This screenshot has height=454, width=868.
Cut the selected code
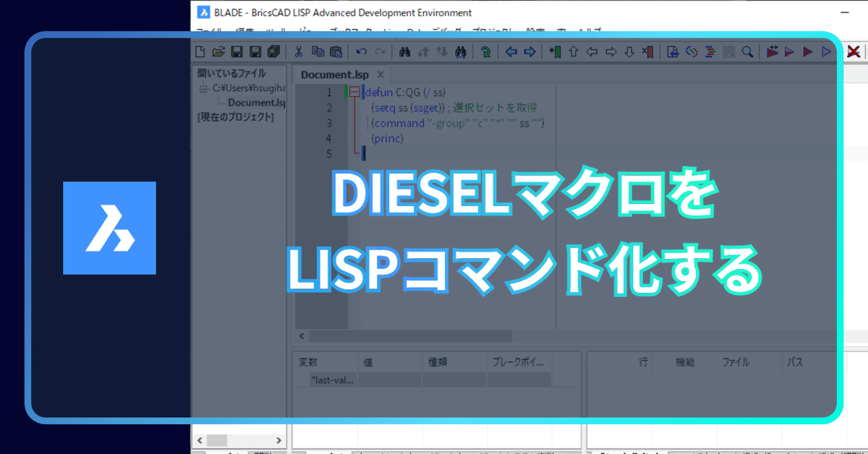click(x=299, y=51)
